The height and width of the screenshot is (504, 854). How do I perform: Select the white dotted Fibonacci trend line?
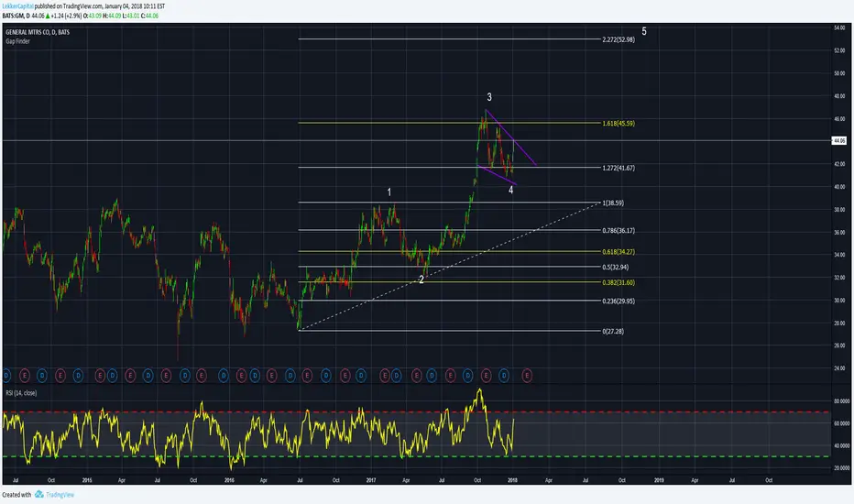click(449, 267)
